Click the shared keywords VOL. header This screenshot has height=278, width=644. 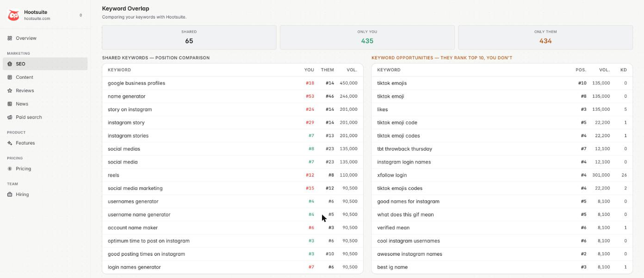[x=352, y=70]
